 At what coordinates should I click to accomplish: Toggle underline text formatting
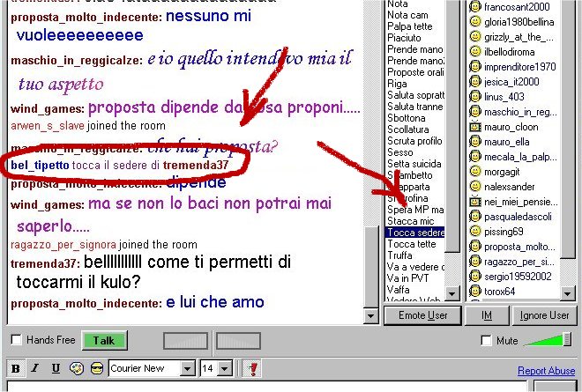[56, 368]
